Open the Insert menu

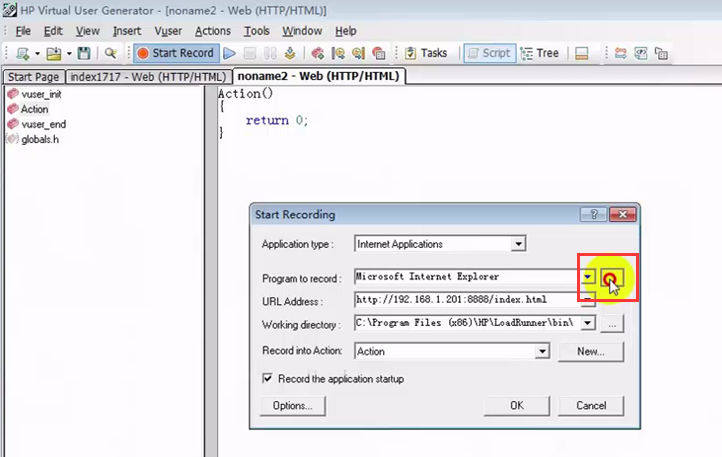(127, 31)
